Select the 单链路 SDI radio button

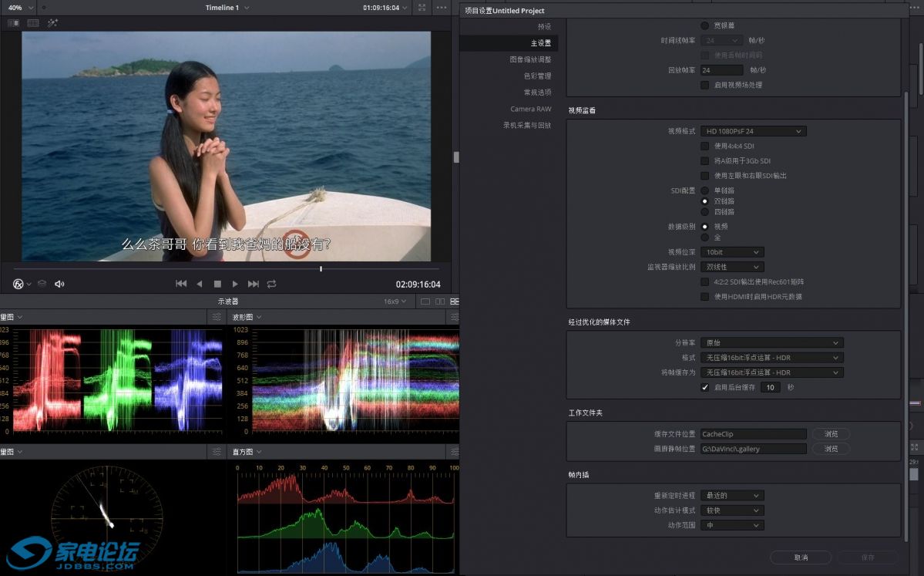pos(704,190)
